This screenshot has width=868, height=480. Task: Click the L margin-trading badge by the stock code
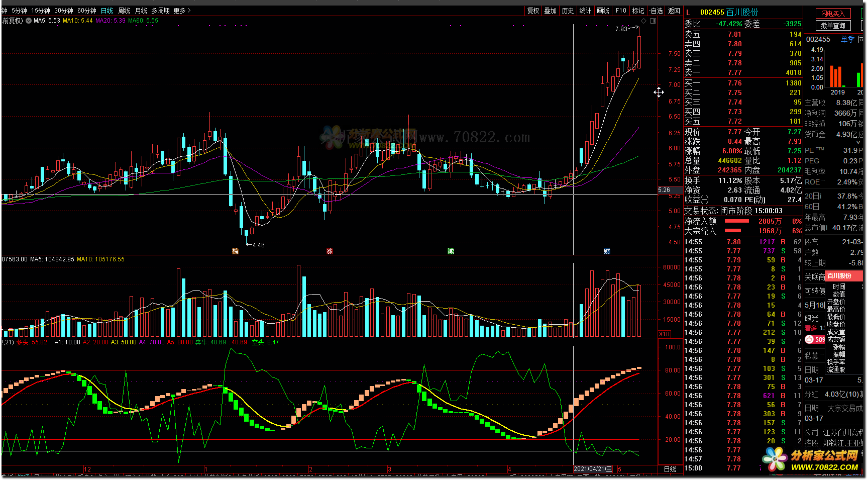point(688,12)
